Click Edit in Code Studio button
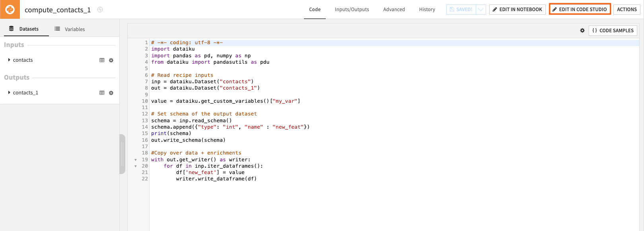The height and width of the screenshot is (231, 644). coord(580,10)
